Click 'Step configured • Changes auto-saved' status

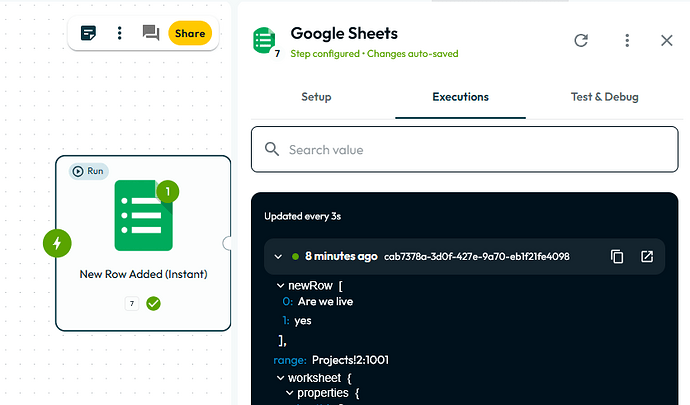(x=374, y=54)
